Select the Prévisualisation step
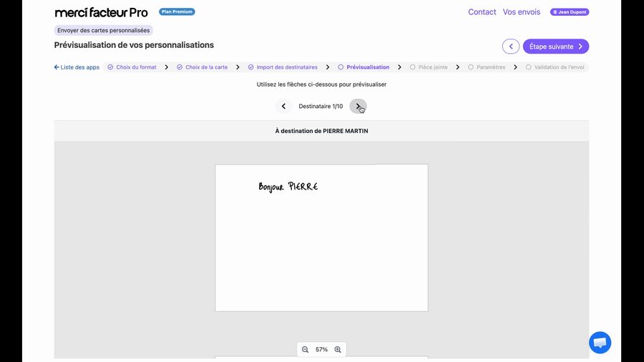The image size is (644, 362). pos(364,67)
